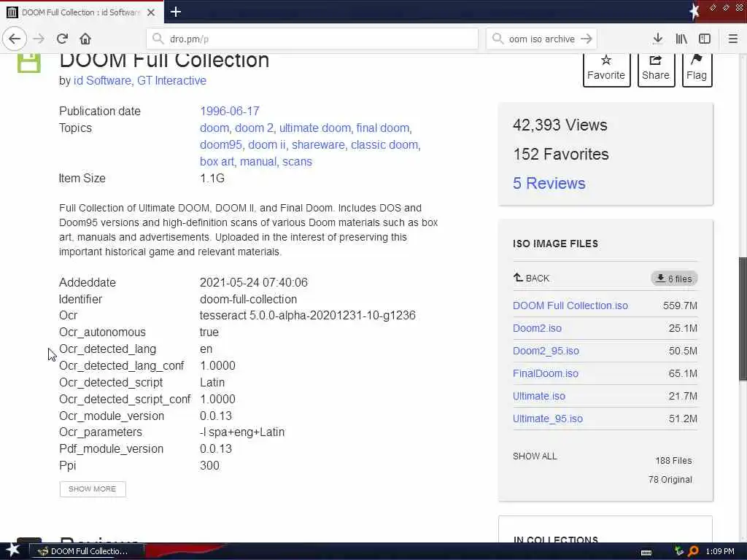
Task: Share this item using Share button
Action: tap(656, 69)
